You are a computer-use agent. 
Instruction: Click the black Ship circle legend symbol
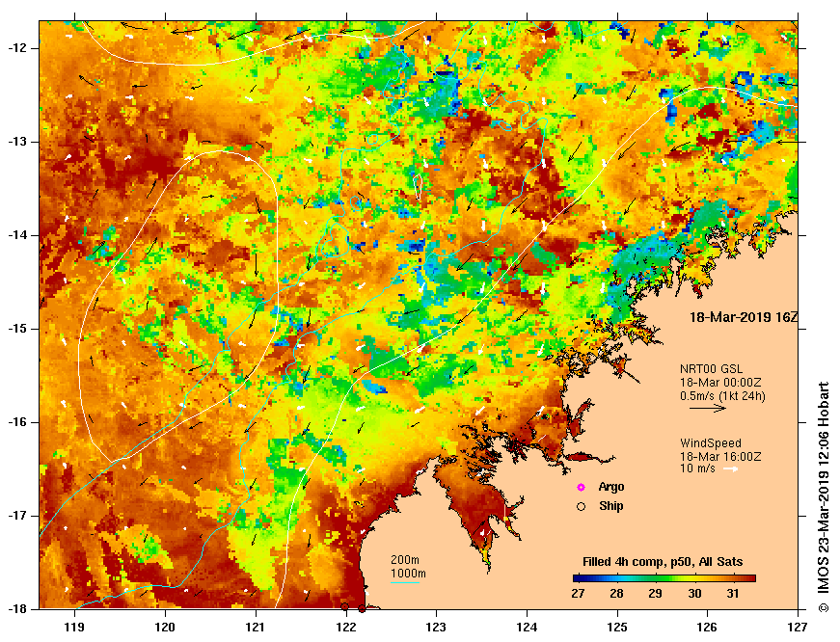click(581, 506)
